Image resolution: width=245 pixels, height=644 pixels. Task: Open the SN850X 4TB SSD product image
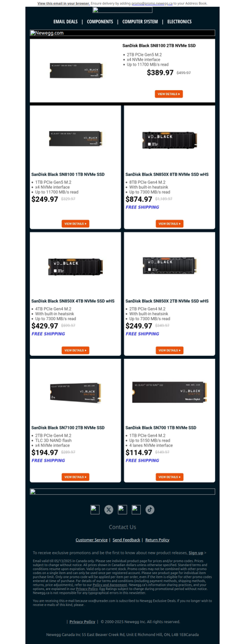pyautogui.click(x=75, y=267)
